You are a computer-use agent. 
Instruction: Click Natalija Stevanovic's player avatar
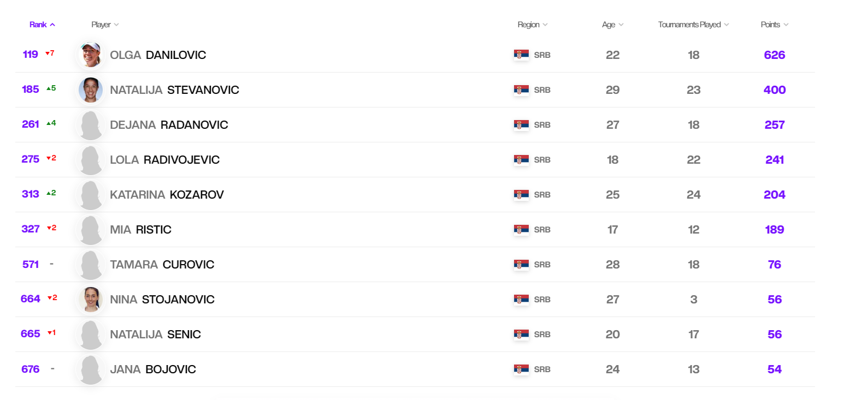91,90
